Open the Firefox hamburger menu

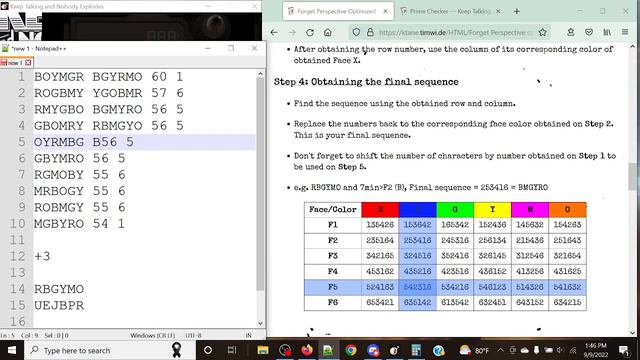coord(625,32)
